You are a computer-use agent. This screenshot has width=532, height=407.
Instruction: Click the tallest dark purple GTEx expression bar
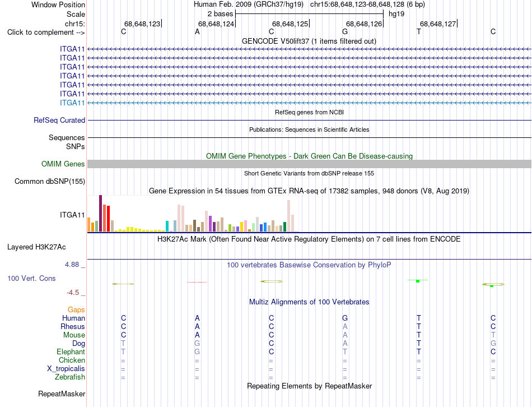pyautogui.click(x=100, y=214)
